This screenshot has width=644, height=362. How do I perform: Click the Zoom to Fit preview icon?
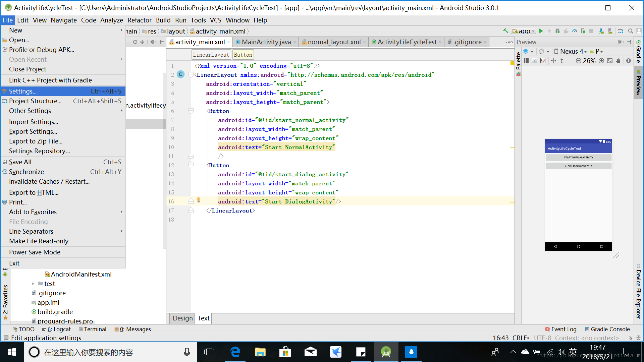(x=610, y=61)
